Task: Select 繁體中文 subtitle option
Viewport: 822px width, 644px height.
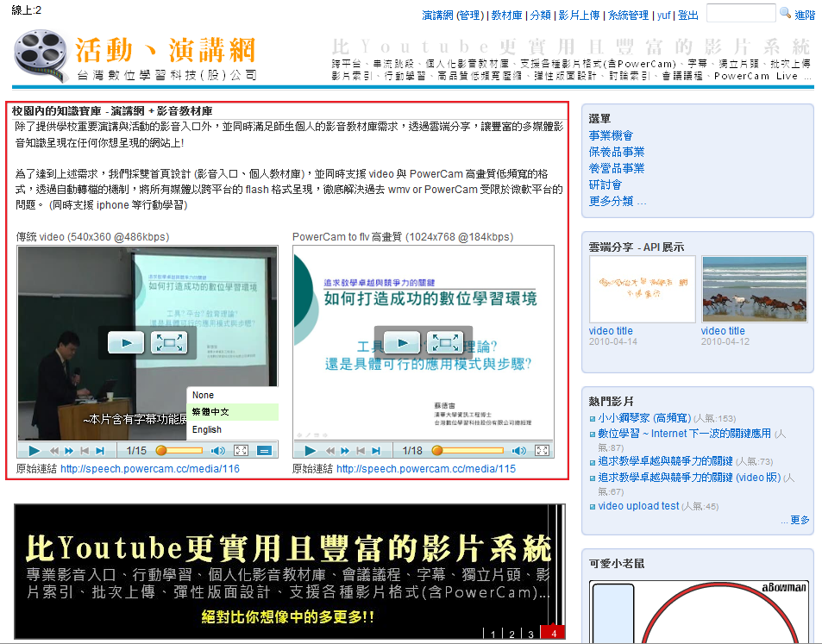Action: tap(211, 412)
